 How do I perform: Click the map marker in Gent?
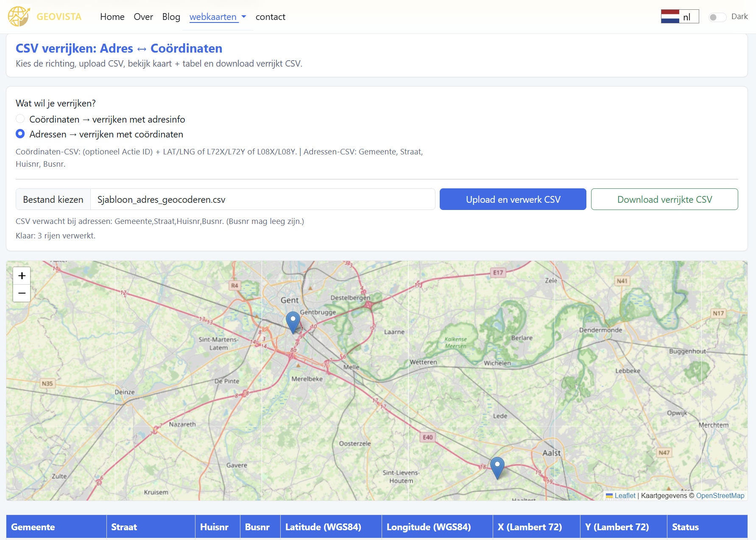pyautogui.click(x=293, y=322)
